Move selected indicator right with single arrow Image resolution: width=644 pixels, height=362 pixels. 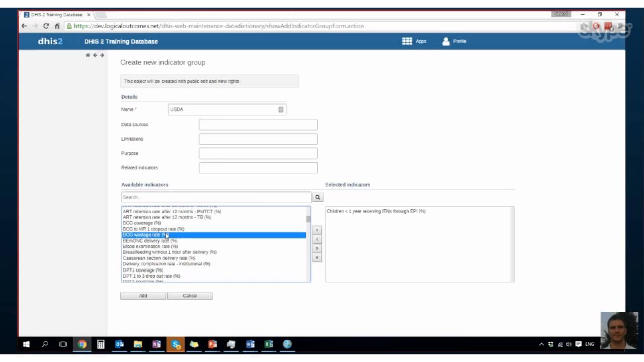pyautogui.click(x=317, y=230)
